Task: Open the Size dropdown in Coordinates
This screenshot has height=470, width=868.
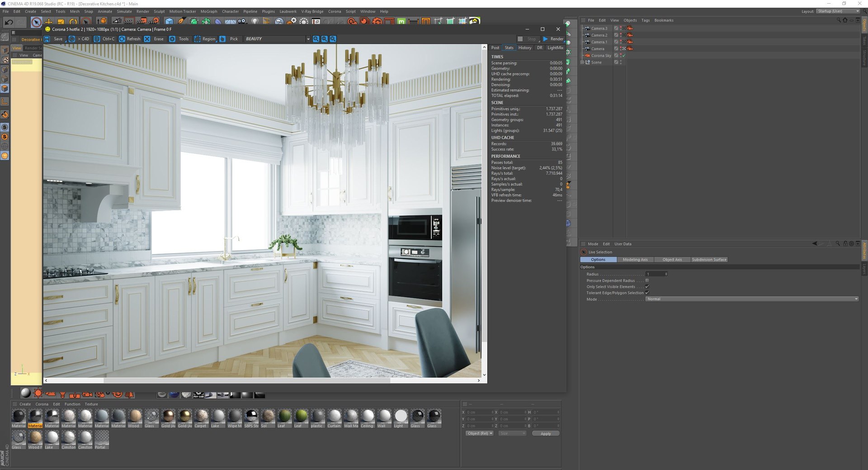Action: pos(513,433)
